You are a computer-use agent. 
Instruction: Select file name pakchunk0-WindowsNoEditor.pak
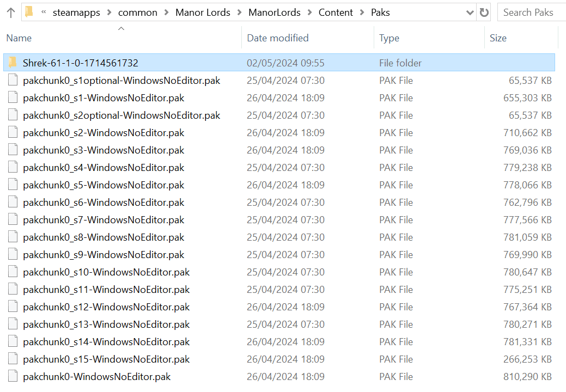point(97,377)
